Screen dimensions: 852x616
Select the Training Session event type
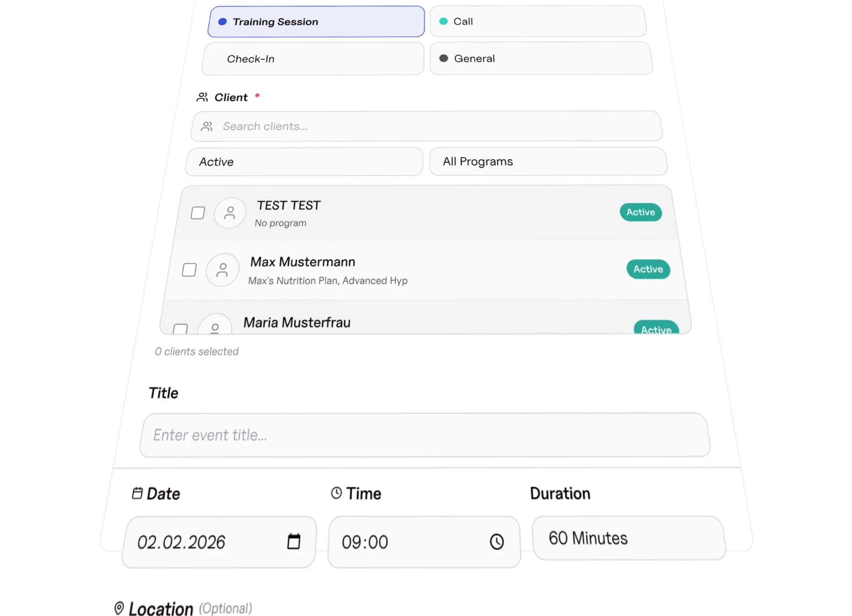click(316, 22)
